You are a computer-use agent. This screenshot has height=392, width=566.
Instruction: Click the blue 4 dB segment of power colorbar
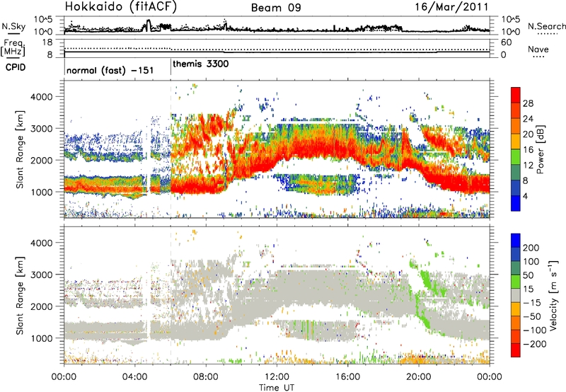click(x=516, y=203)
